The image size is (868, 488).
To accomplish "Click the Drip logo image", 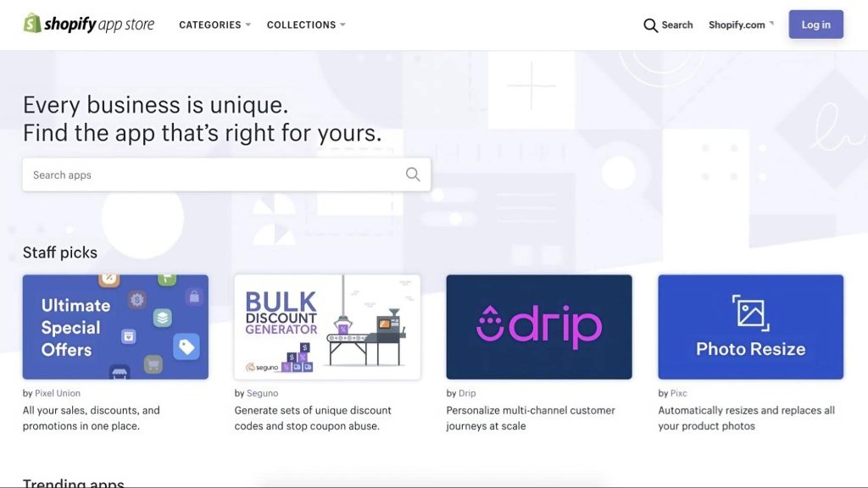I will click(539, 326).
